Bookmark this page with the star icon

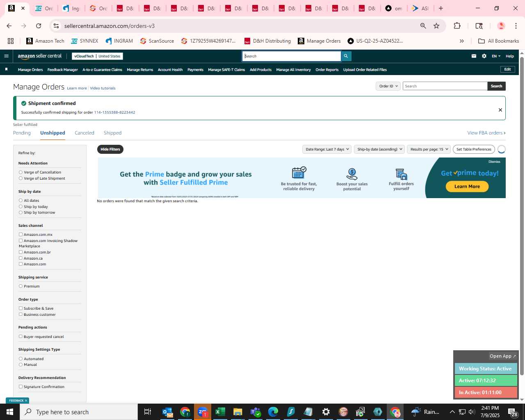coord(436,26)
